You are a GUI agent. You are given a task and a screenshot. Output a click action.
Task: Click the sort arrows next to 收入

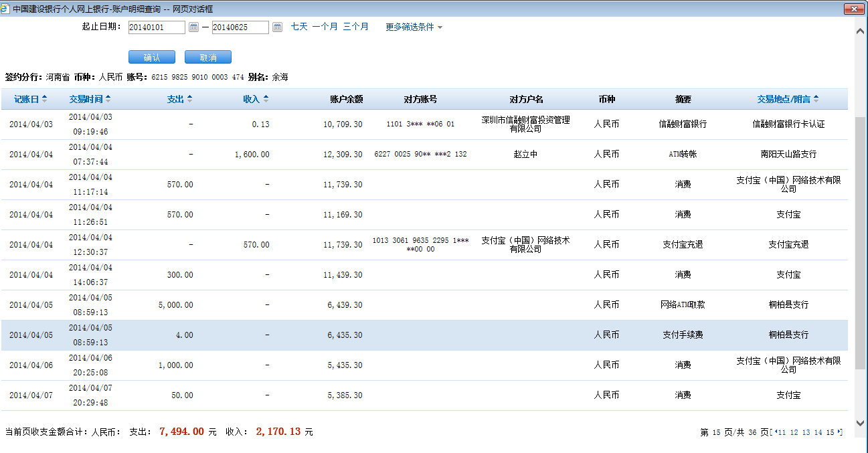266,99
